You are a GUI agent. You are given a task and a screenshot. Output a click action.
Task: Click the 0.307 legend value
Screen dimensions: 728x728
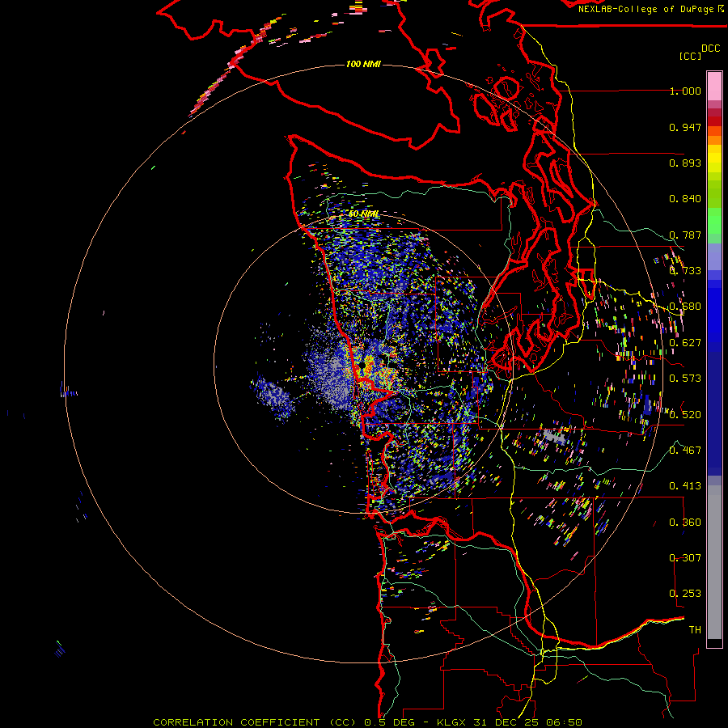(x=685, y=557)
